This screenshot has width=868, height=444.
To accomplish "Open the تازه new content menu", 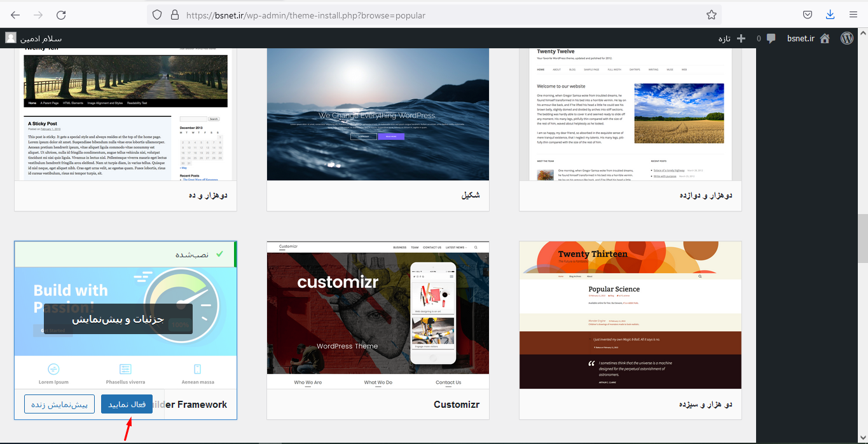I will click(724, 39).
